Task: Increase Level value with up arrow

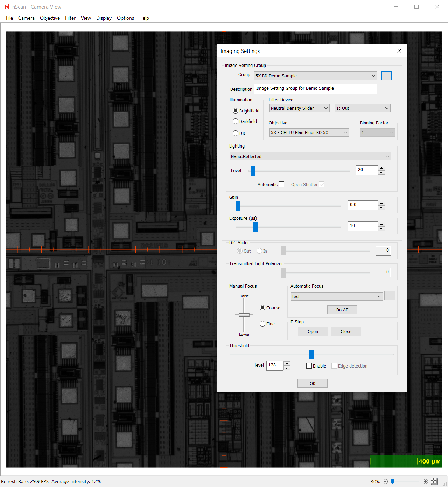Action: click(x=381, y=168)
